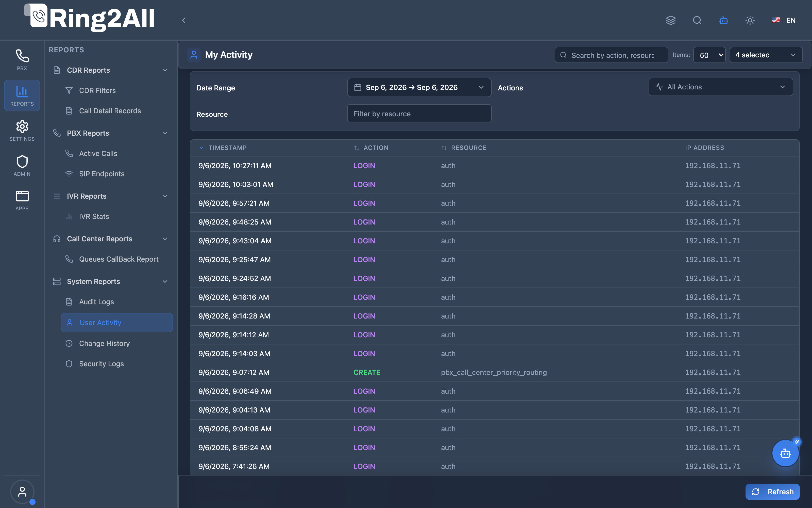Click the calendar icon in Date Range
812x508 pixels.
[358, 87]
